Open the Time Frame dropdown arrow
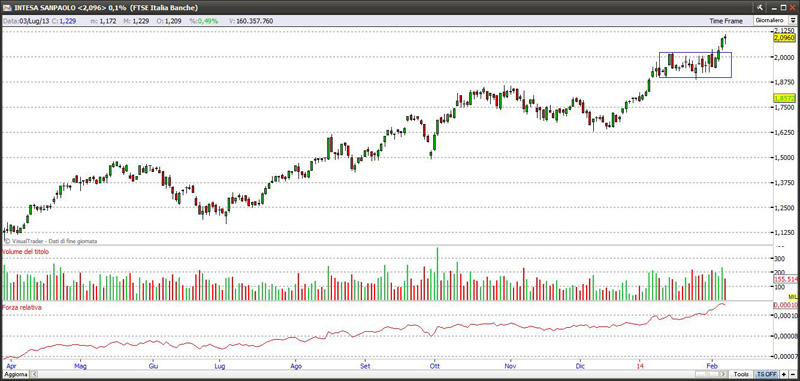 [x=793, y=20]
